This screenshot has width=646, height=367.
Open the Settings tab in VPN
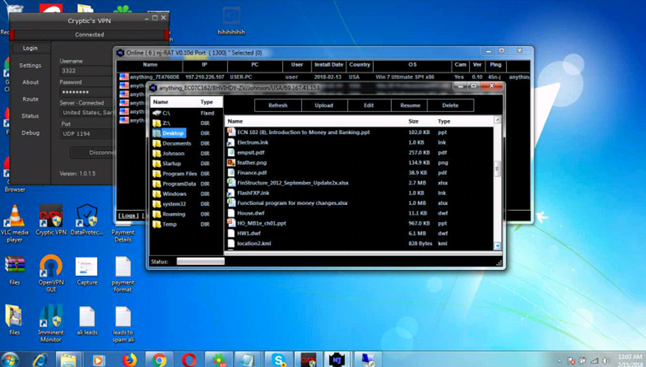pos(30,65)
